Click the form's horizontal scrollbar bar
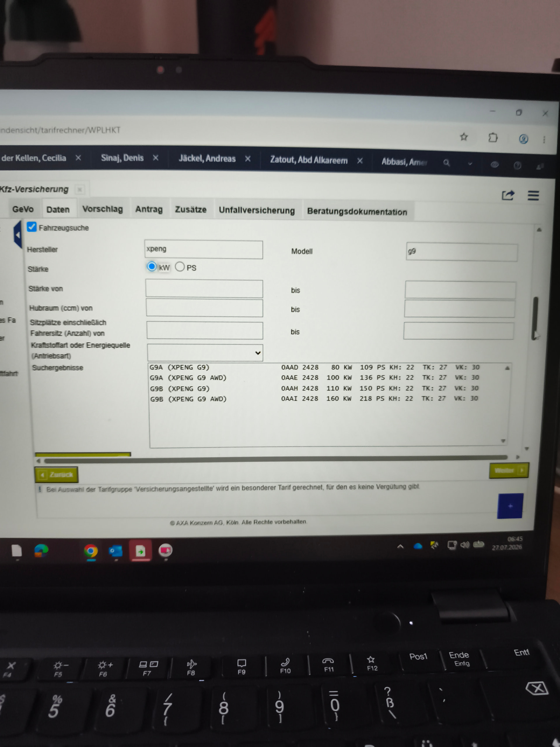The width and height of the screenshot is (560, 747). tap(276, 459)
